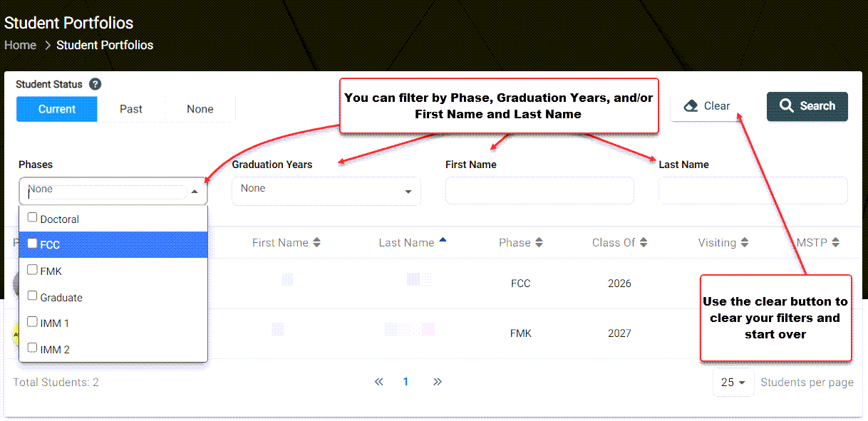Viewport: 868px width, 421px height.
Task: Check the FCC phase checkbox
Action: pyautogui.click(x=32, y=244)
